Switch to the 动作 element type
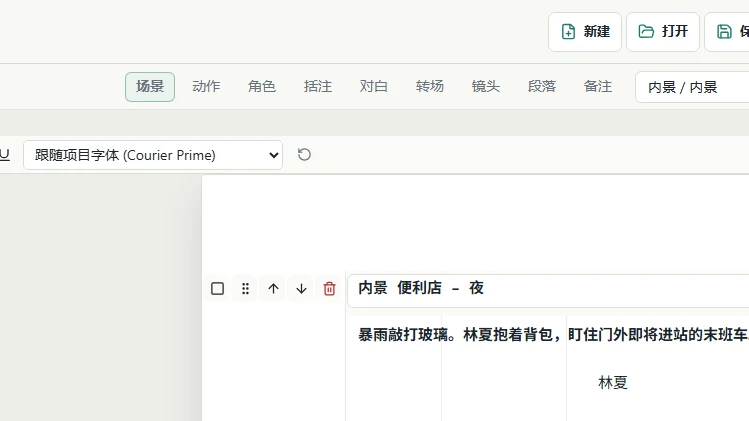The width and height of the screenshot is (749, 421). pos(206,86)
